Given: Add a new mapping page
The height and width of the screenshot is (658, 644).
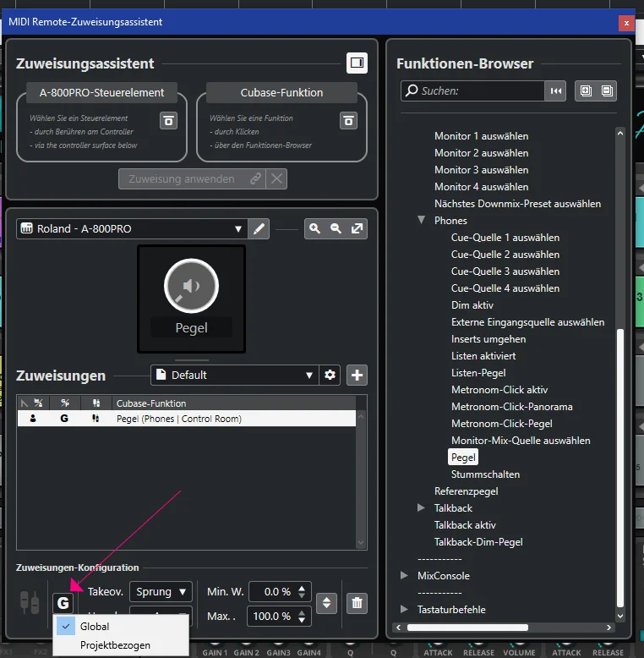Looking at the screenshot, I should point(357,376).
